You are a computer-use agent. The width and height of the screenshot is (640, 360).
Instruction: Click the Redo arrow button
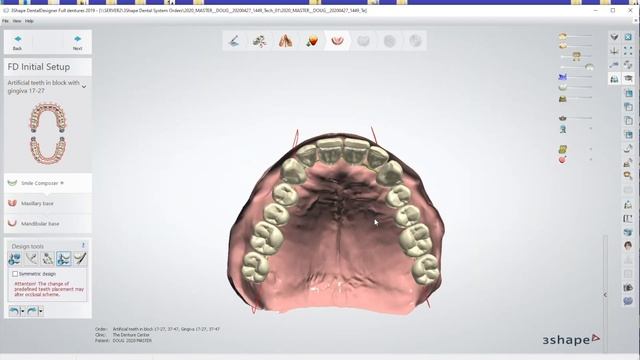tap(32, 311)
